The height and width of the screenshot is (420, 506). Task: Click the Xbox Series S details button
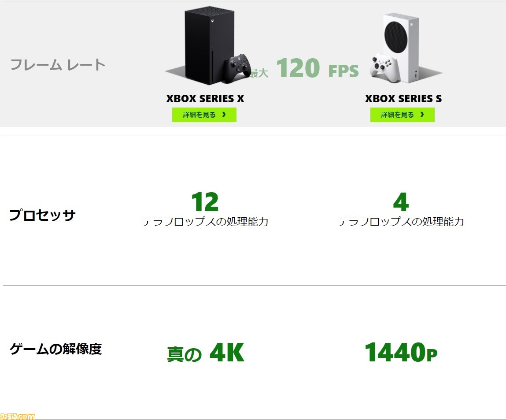[402, 115]
